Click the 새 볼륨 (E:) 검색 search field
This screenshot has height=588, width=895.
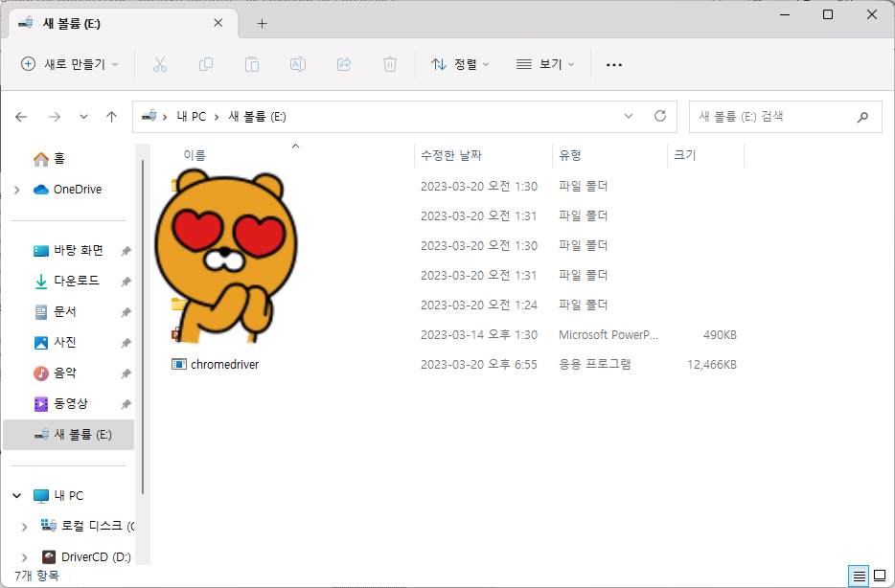click(786, 117)
